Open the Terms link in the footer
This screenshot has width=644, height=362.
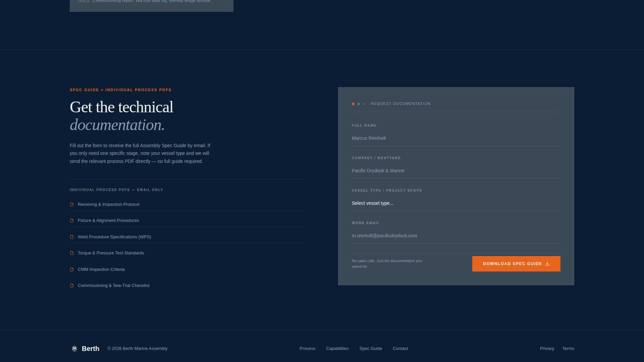click(x=569, y=349)
